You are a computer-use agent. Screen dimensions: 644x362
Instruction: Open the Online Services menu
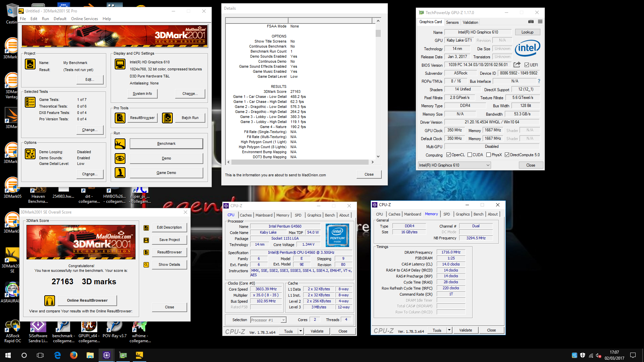click(85, 19)
